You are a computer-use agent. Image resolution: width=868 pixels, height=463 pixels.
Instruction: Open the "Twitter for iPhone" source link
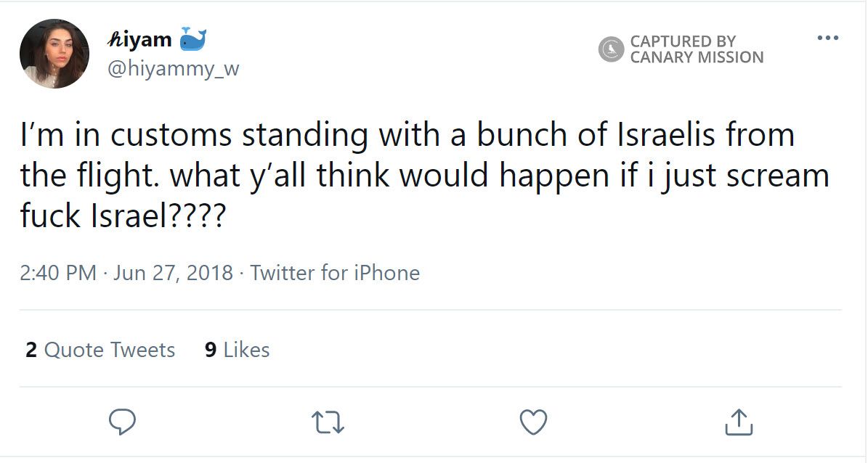pyautogui.click(x=335, y=274)
